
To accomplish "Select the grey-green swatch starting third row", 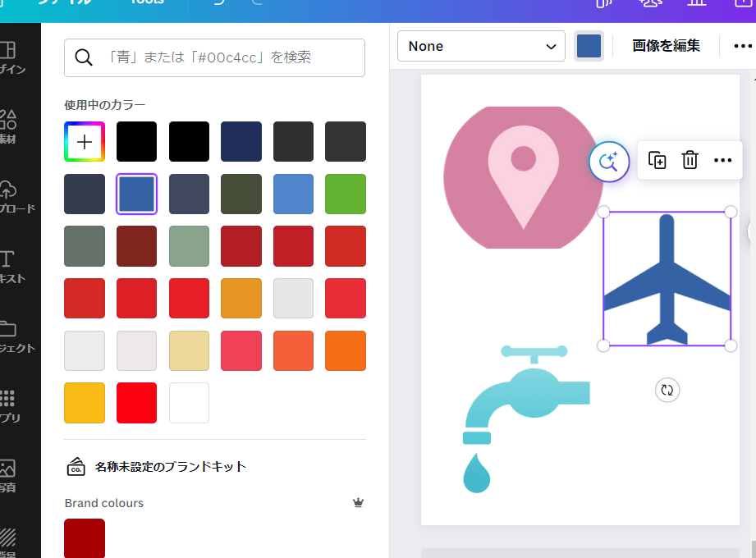I will tap(85, 246).
